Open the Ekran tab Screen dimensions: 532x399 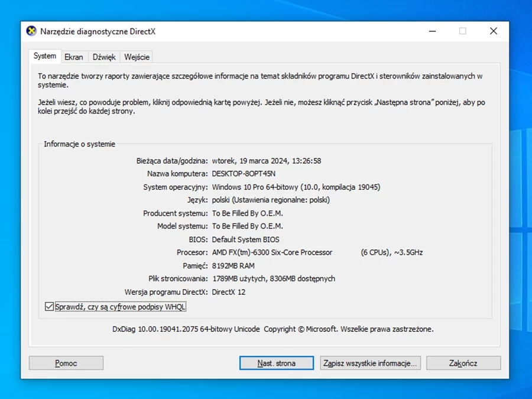(x=74, y=57)
